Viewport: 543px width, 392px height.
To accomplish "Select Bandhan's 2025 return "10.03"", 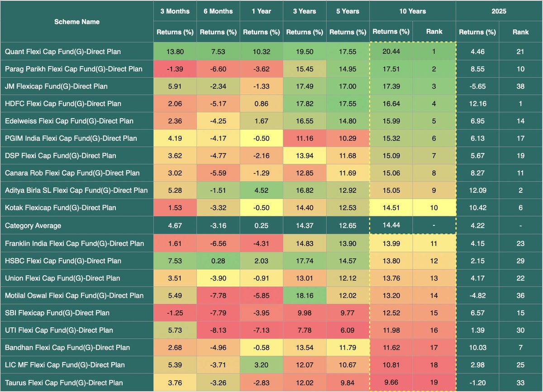I will pos(477,348).
